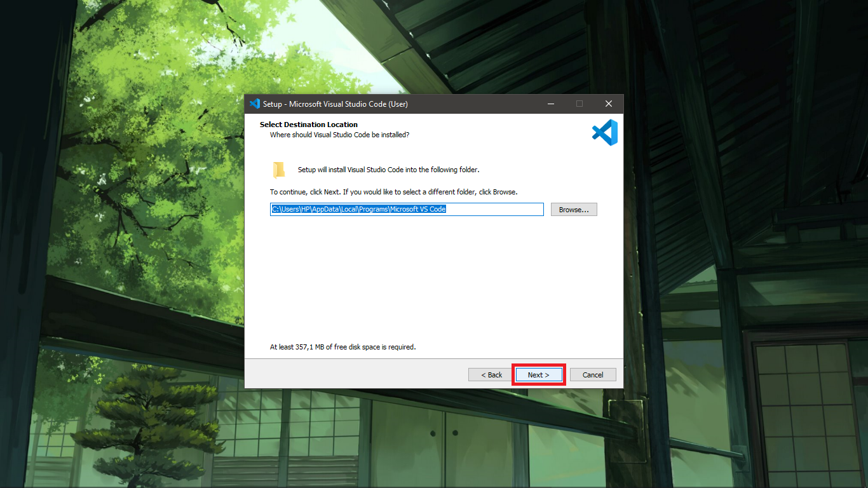Screen dimensions: 868x488
Task: Click the empty white area of the dialog
Action: [x=432, y=280]
